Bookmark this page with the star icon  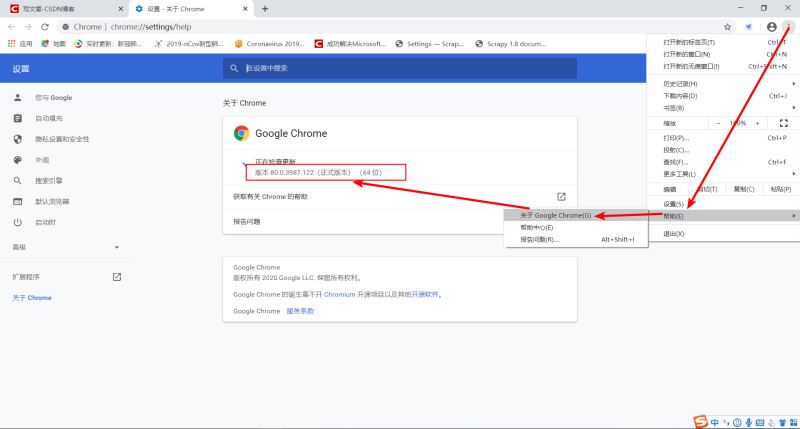pyautogui.click(x=728, y=27)
